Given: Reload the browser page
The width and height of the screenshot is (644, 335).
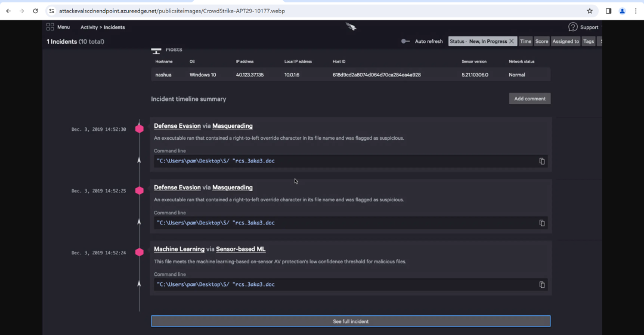Looking at the screenshot, I should point(35,11).
